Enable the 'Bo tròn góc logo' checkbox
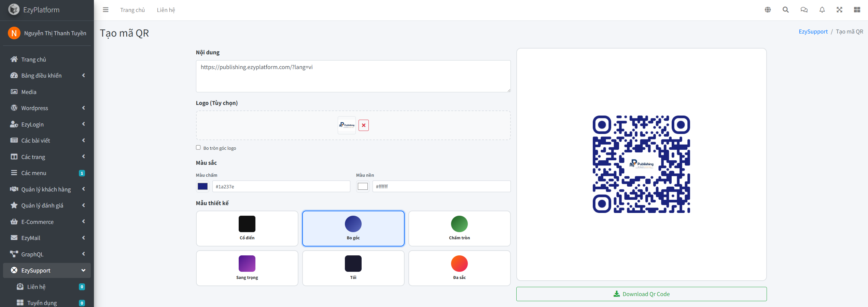The width and height of the screenshot is (868, 307). (x=198, y=148)
